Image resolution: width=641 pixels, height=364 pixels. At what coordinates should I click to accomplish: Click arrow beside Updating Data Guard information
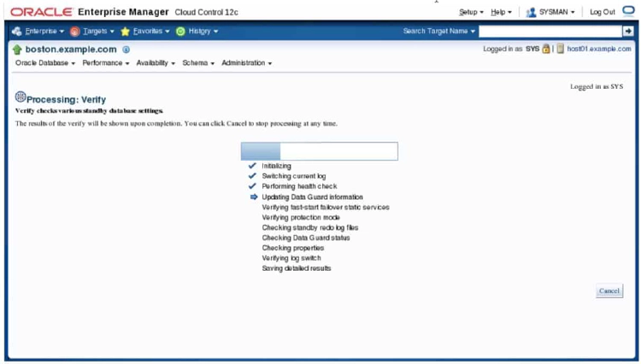click(x=254, y=197)
